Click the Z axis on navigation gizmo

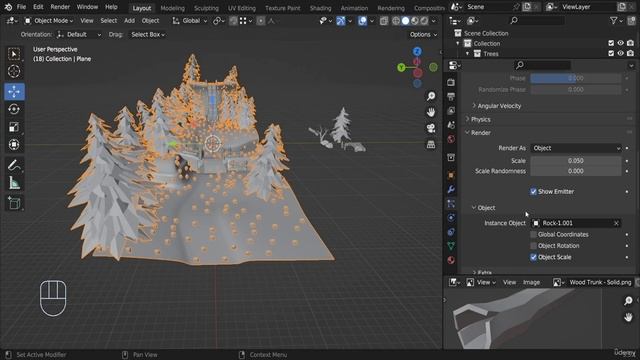pyautogui.click(x=417, y=51)
